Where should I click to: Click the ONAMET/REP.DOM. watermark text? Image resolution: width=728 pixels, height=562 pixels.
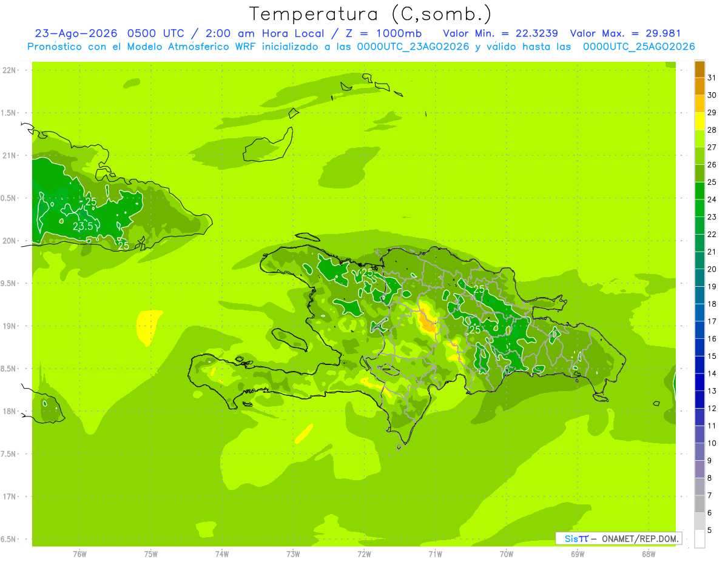click(x=640, y=538)
